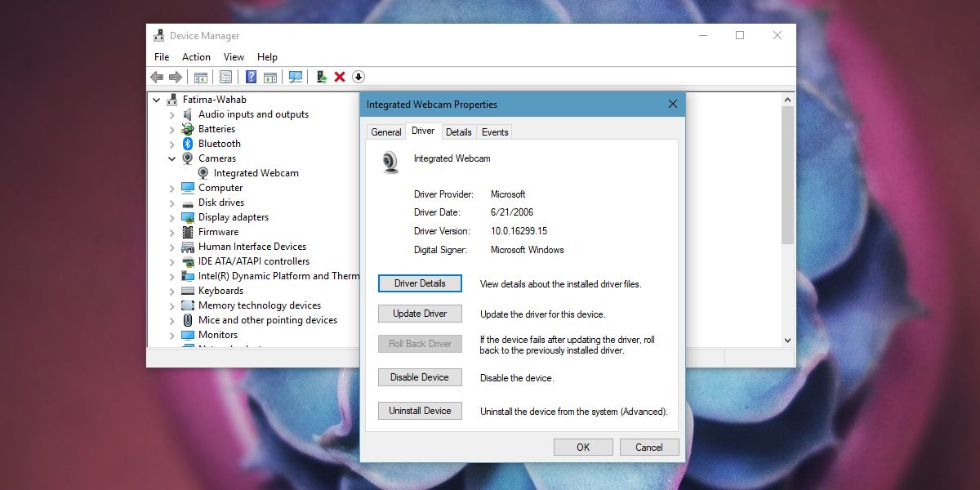The image size is (980, 490).
Task: Expand the Audio inputs and outputs node
Action: (171, 114)
